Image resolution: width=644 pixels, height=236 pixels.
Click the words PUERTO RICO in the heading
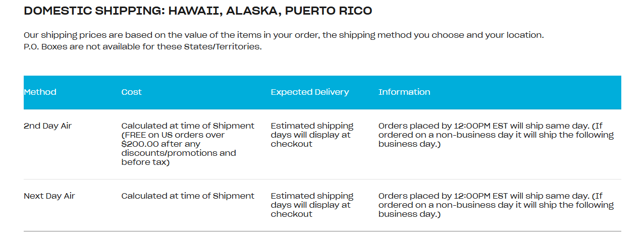(329, 11)
